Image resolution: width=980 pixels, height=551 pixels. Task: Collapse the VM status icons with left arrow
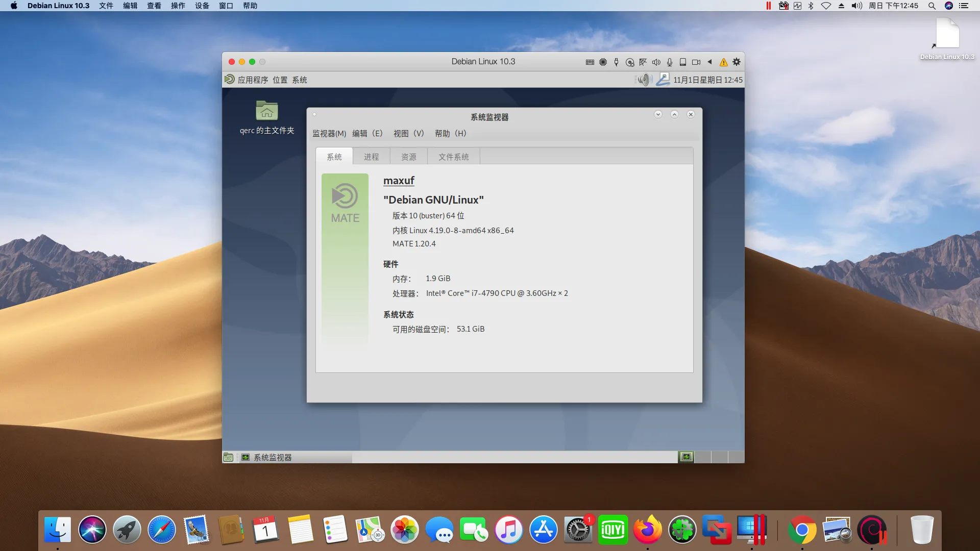(x=709, y=62)
